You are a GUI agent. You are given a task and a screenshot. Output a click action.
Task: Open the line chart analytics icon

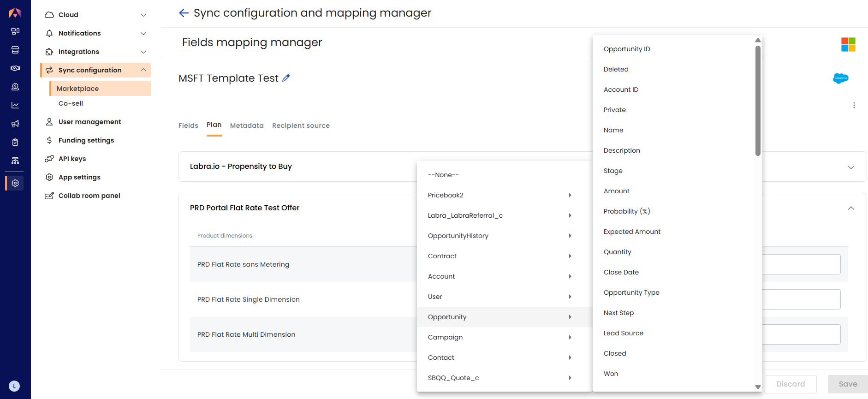pos(15,105)
